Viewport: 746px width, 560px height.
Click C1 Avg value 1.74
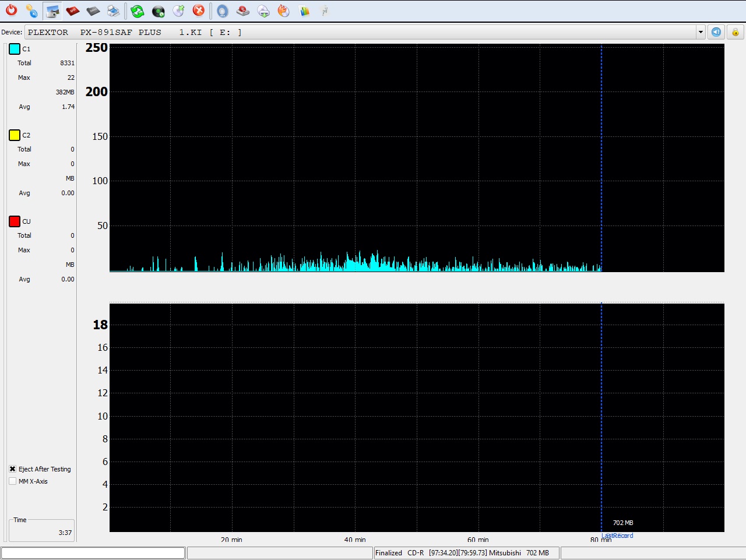68,107
